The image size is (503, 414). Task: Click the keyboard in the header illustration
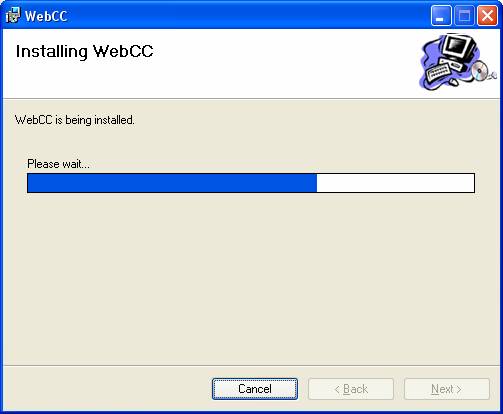click(x=438, y=73)
